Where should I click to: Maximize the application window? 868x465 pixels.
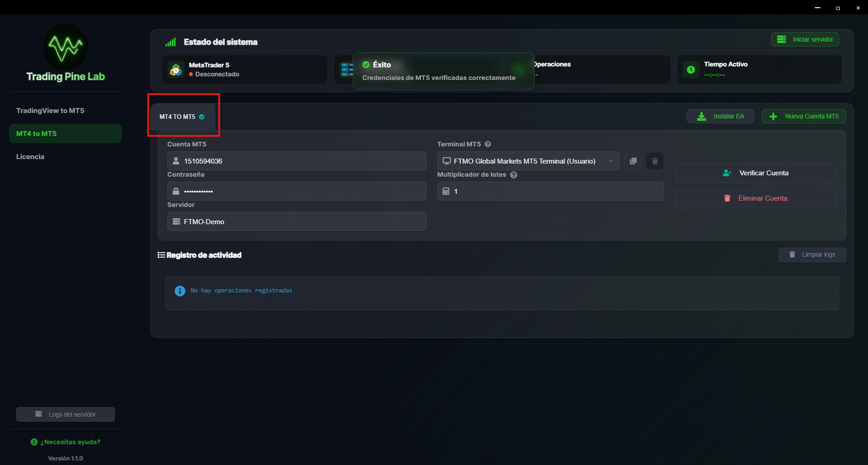click(x=838, y=7)
